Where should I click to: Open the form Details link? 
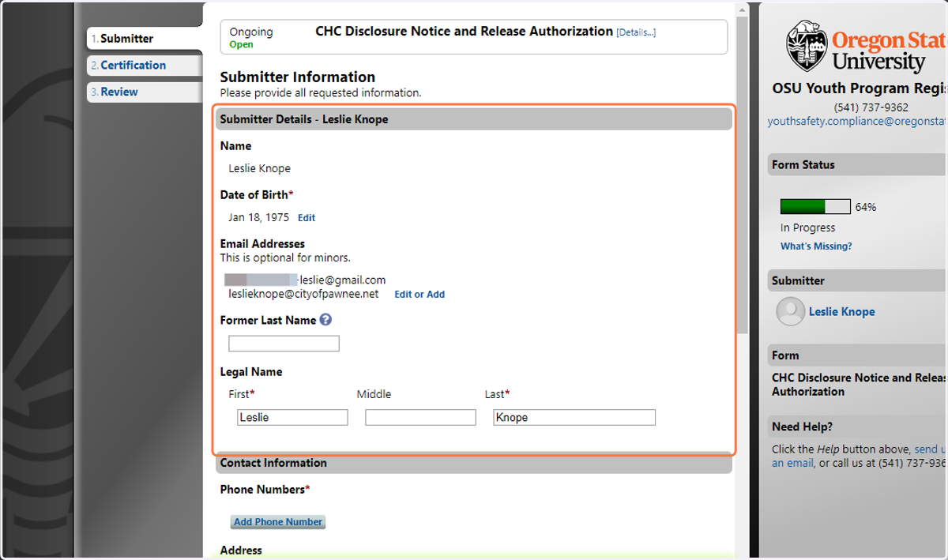(x=636, y=32)
